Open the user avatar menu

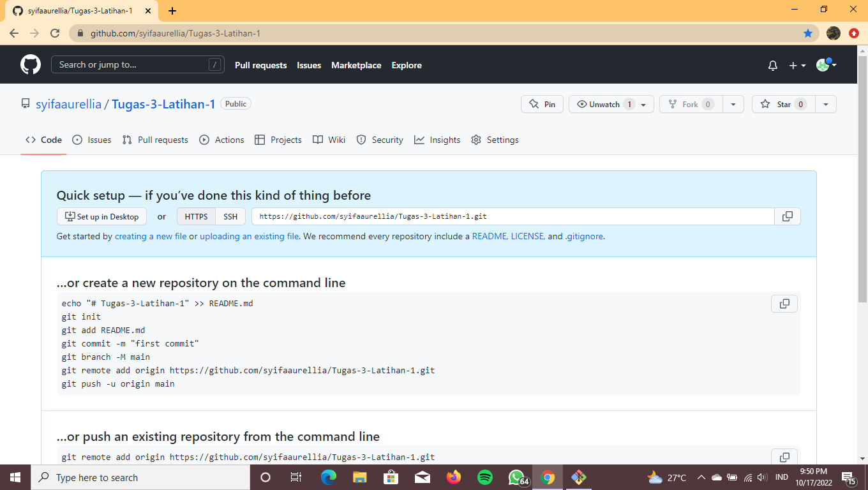coord(827,64)
